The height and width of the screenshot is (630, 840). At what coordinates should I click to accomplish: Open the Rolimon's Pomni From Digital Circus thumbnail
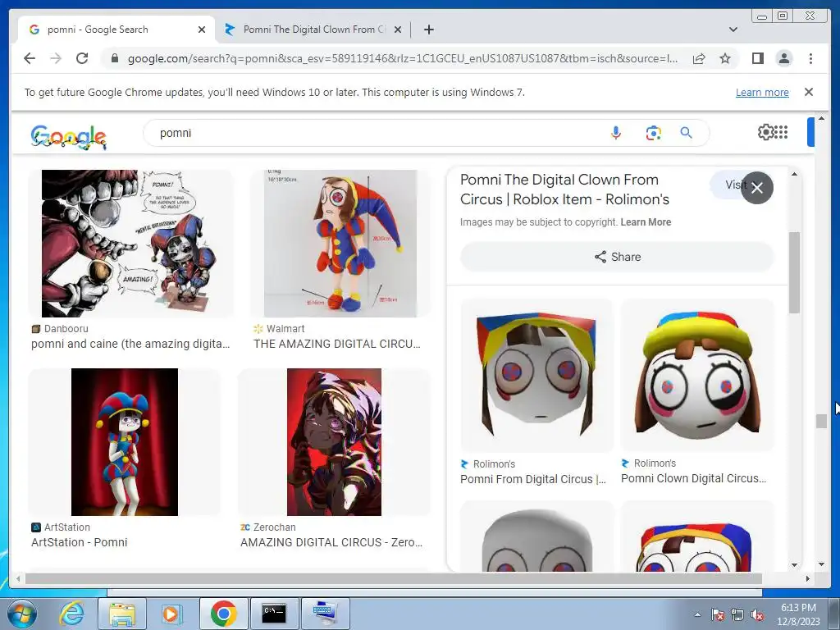click(x=536, y=376)
